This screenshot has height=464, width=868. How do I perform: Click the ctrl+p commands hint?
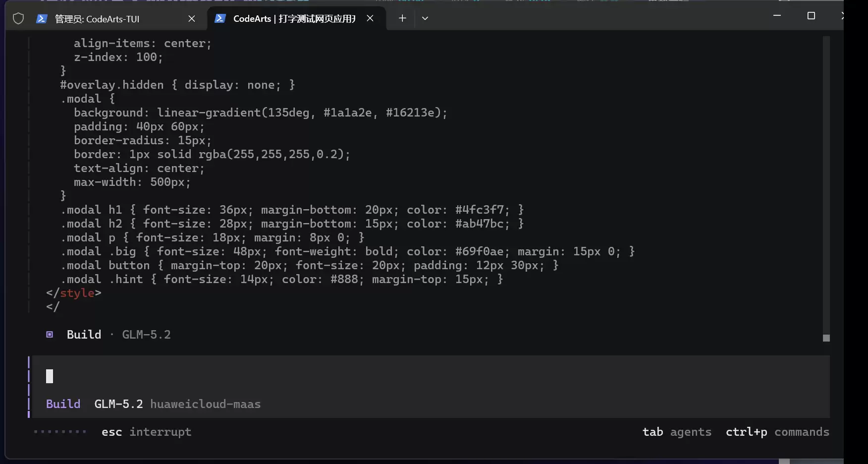click(x=777, y=432)
